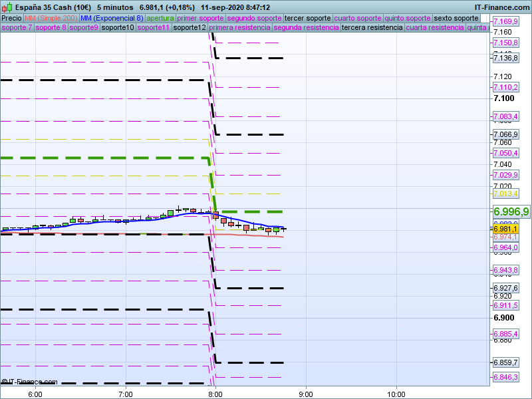Select the yellow 7.013,4 level tag
Screen dimensions: 532x399
point(505,194)
